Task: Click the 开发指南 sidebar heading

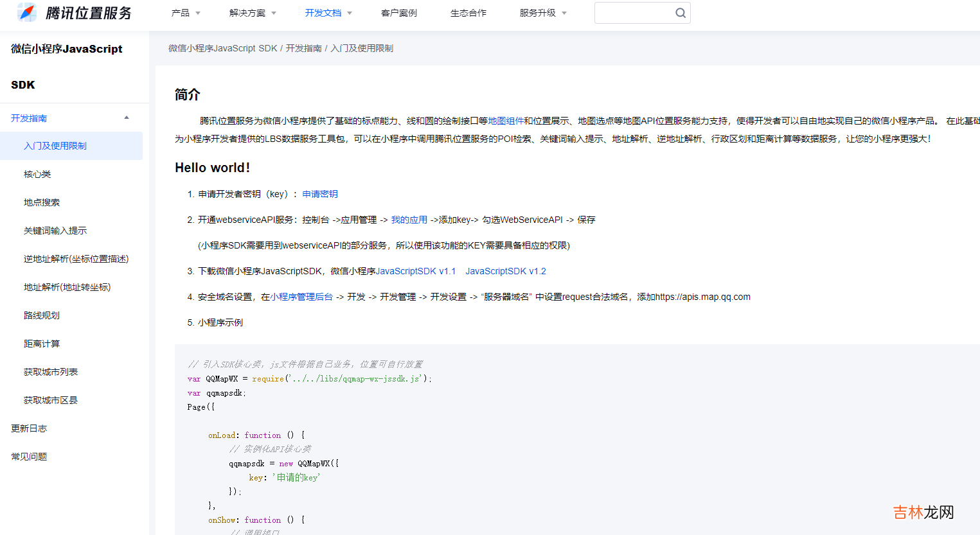Action: click(29, 118)
